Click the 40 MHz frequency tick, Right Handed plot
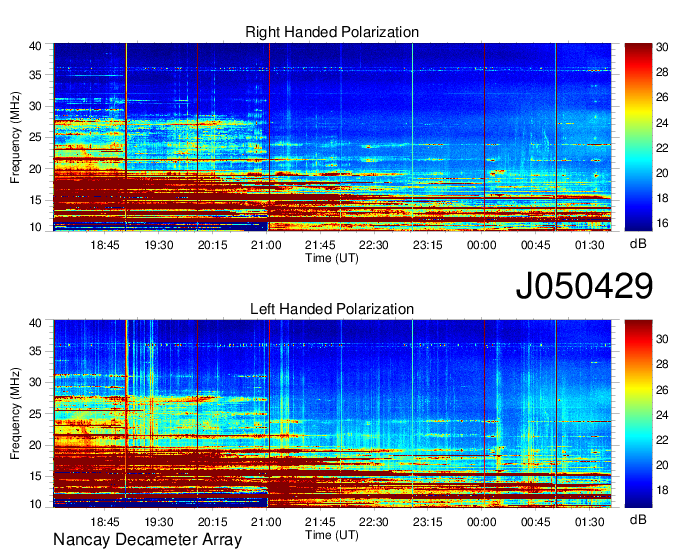The width and height of the screenshot is (680, 552). coord(36,46)
